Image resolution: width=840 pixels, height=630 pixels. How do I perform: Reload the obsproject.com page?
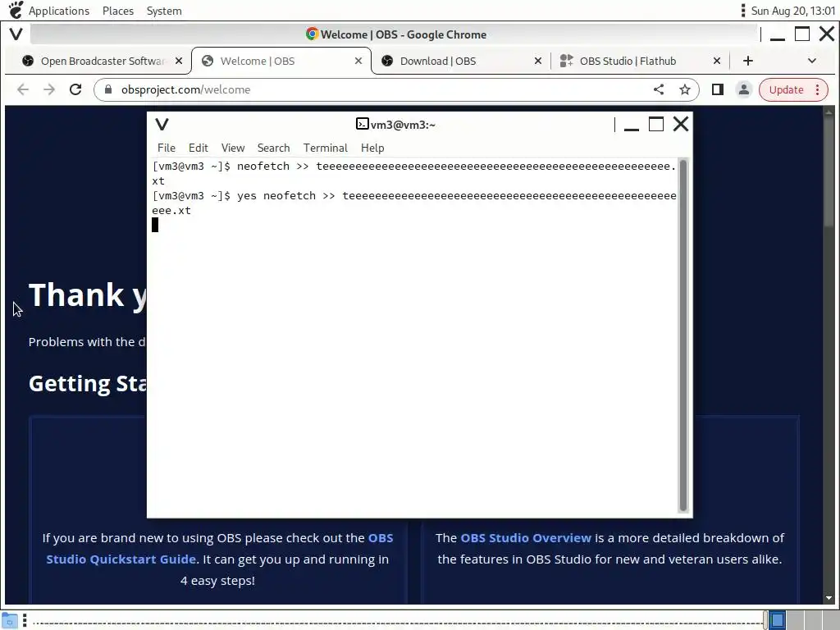point(75,89)
